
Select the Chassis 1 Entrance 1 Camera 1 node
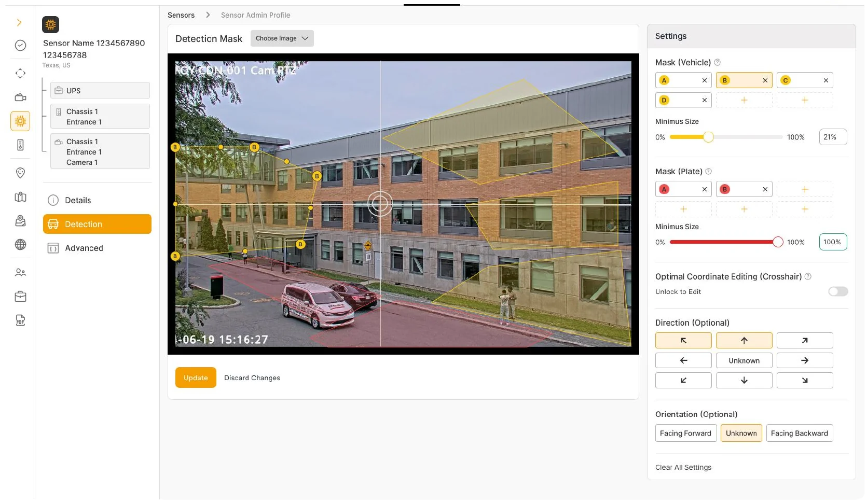(x=100, y=151)
